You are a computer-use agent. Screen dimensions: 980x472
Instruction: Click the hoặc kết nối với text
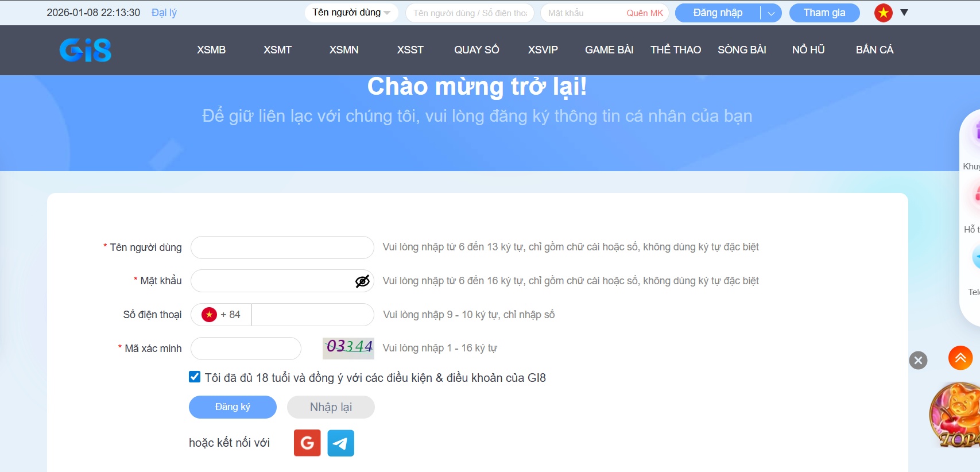point(229,443)
